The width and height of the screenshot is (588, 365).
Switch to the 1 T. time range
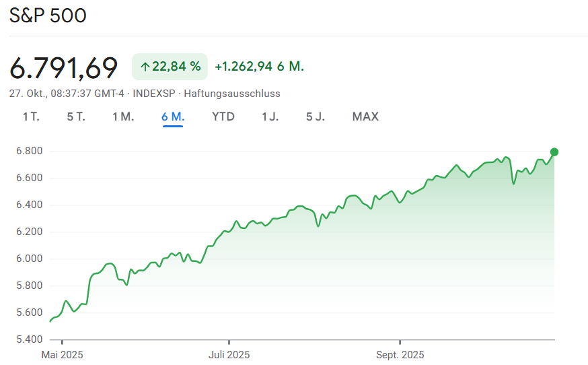pos(31,117)
